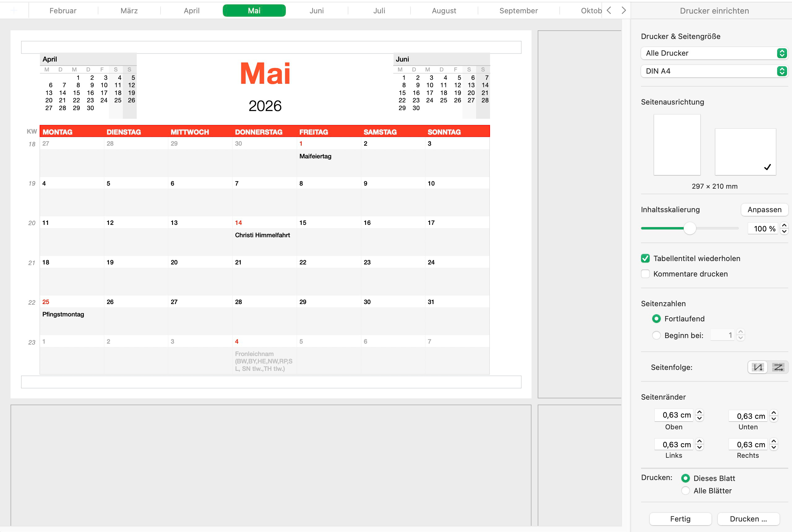This screenshot has height=532, width=792.
Task: Disable Tabellentitel wiederholen checkbox
Action: pyautogui.click(x=645, y=259)
